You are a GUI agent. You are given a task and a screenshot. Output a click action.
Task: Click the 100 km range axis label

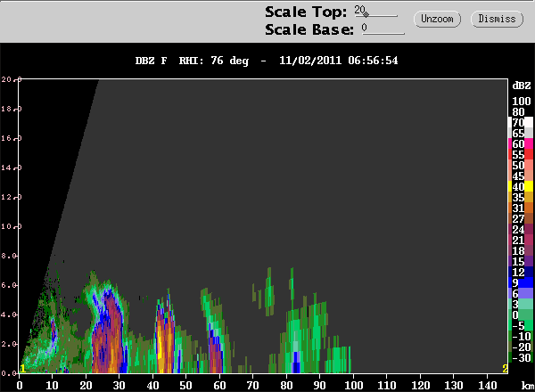point(353,385)
